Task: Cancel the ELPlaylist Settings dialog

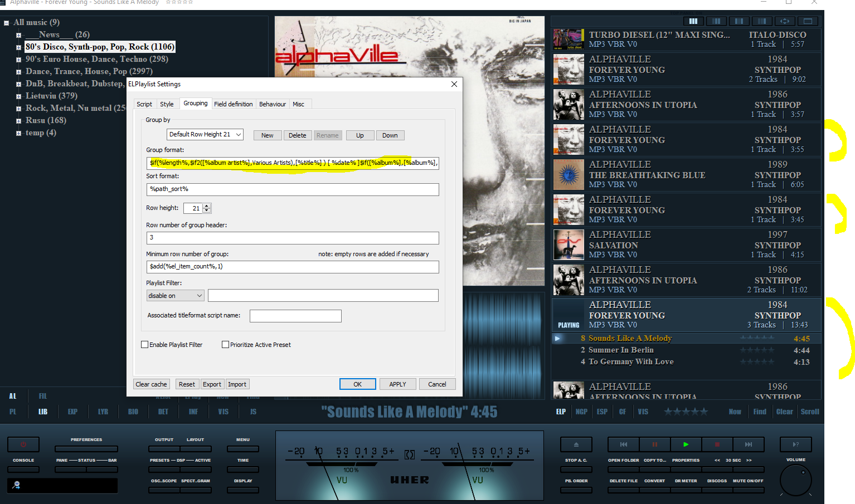Action: [x=437, y=384]
